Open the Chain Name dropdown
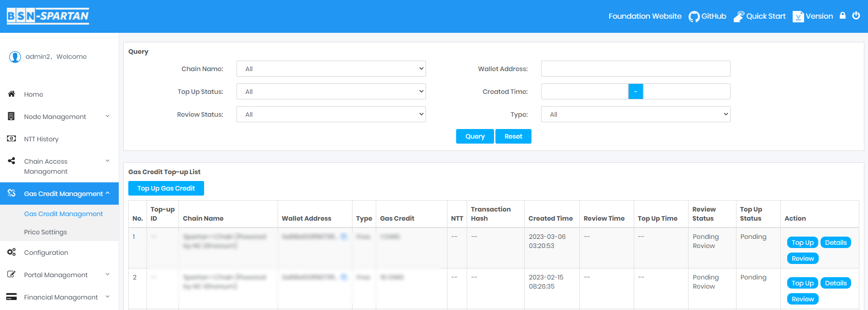Image resolution: width=868 pixels, height=310 pixels. [x=331, y=69]
